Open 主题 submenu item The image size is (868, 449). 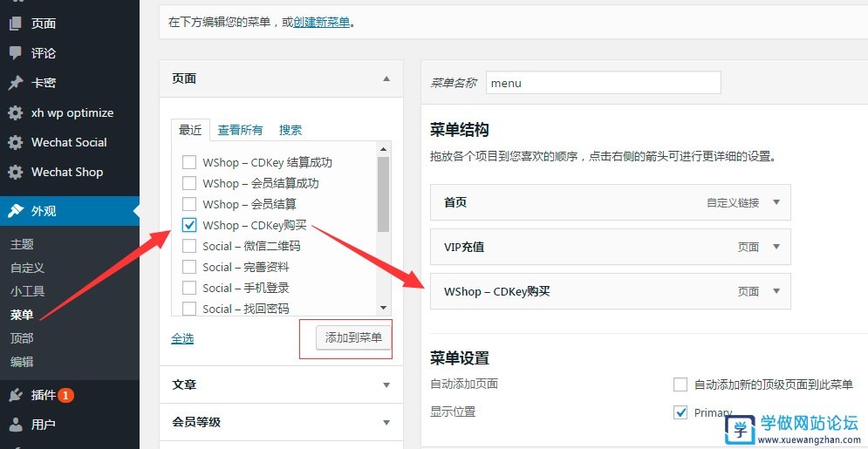[x=22, y=244]
